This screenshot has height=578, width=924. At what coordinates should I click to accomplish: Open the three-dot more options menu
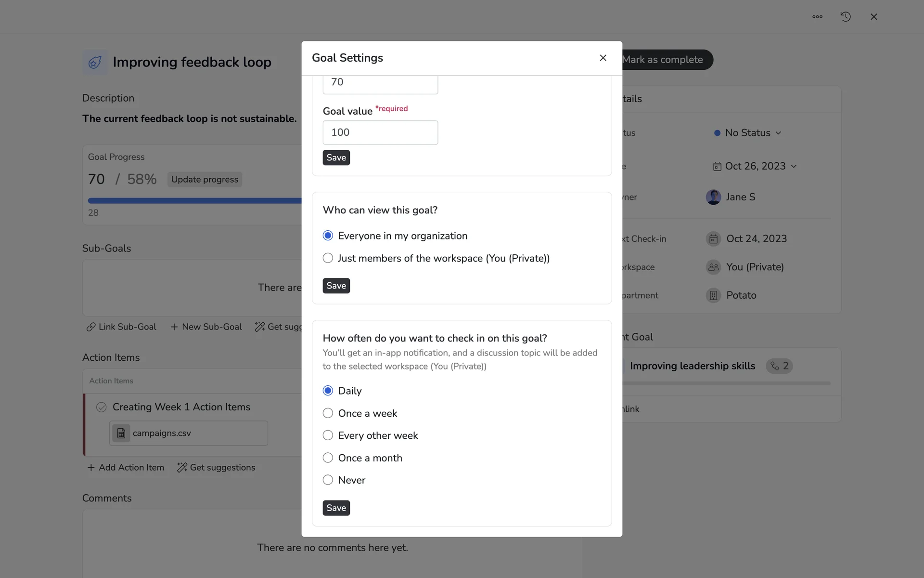[x=817, y=17]
